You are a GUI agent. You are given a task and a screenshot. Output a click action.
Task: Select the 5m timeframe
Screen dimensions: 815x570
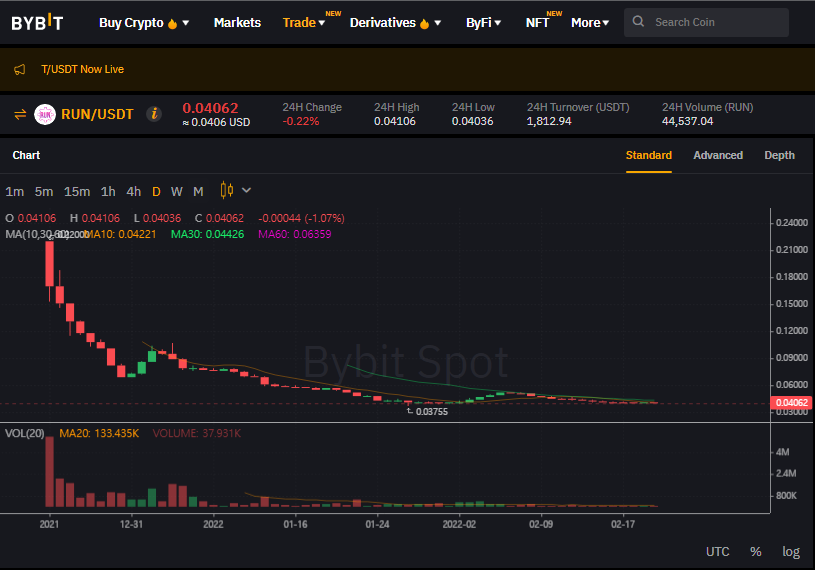click(x=44, y=192)
